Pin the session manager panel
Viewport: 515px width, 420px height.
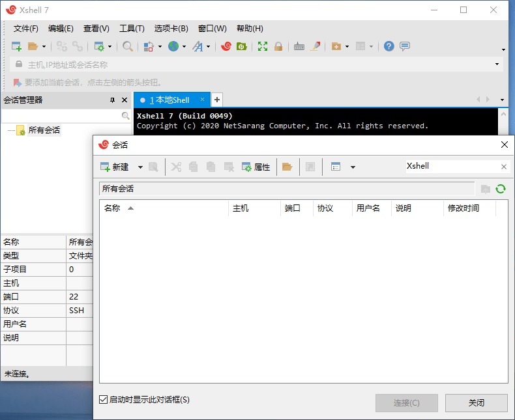112,100
